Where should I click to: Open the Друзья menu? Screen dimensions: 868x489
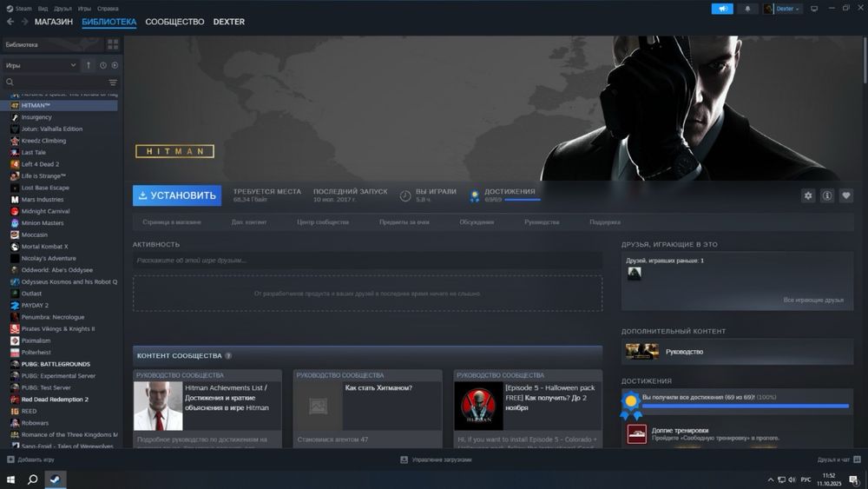click(x=62, y=9)
